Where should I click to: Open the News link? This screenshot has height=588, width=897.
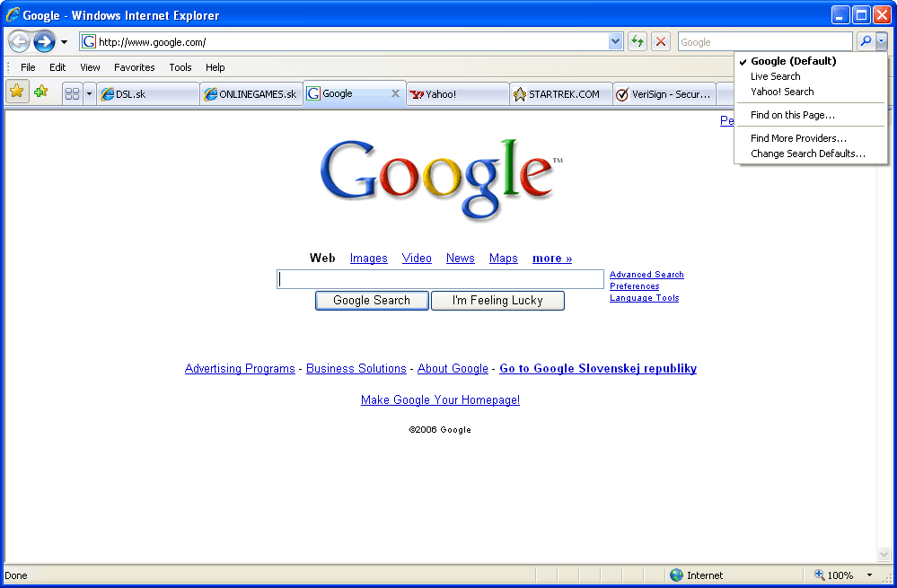coord(461,259)
